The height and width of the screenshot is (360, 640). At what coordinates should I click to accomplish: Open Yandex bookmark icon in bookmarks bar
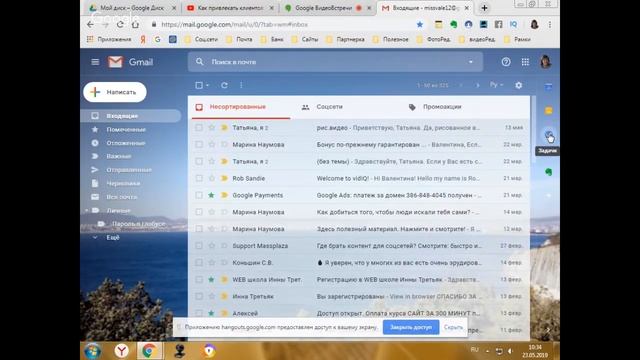(143, 40)
